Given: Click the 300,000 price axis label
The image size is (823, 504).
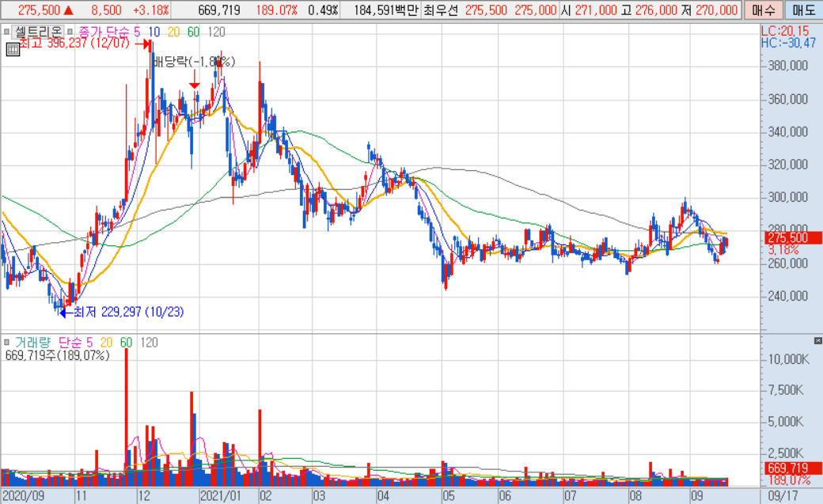Looking at the screenshot, I should (x=788, y=197).
